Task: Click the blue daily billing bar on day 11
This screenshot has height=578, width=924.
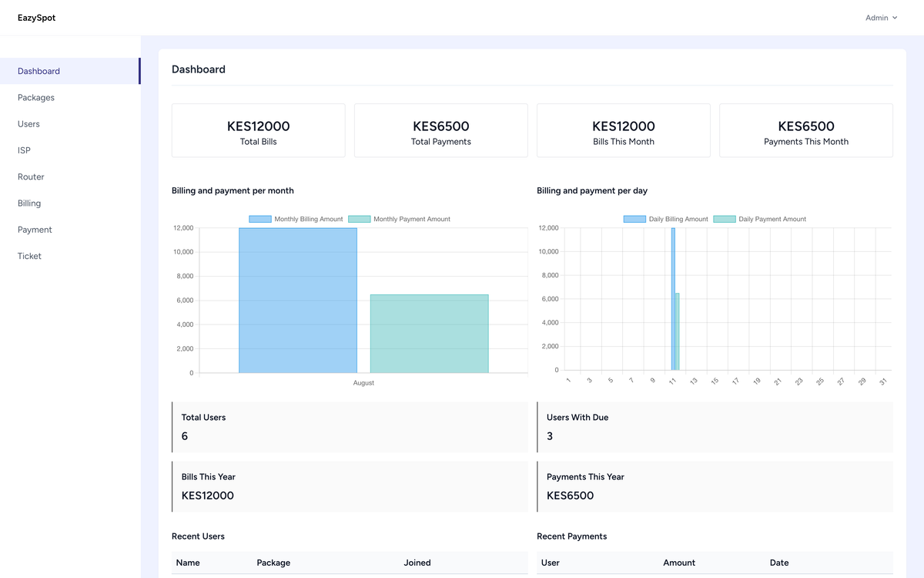Action: point(673,301)
